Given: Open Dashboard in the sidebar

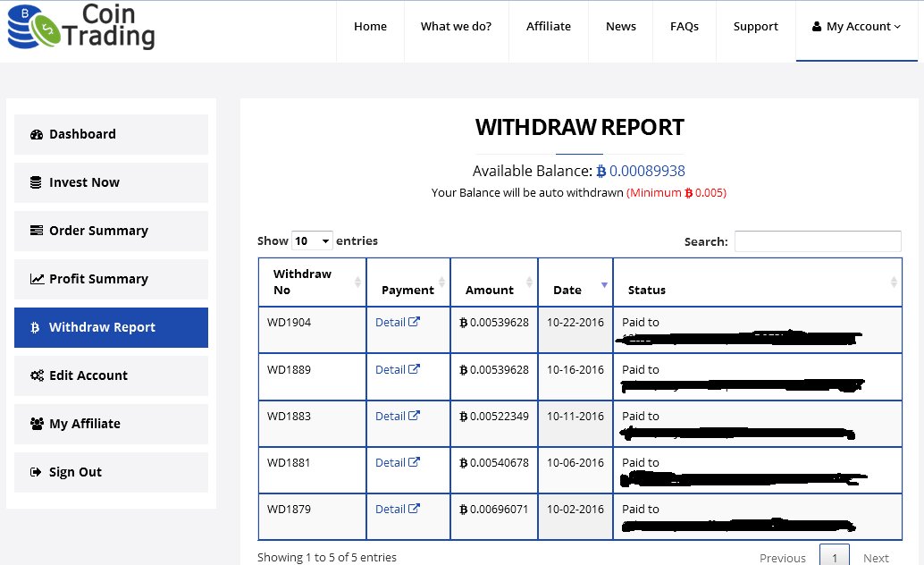Looking at the screenshot, I should 111,134.
